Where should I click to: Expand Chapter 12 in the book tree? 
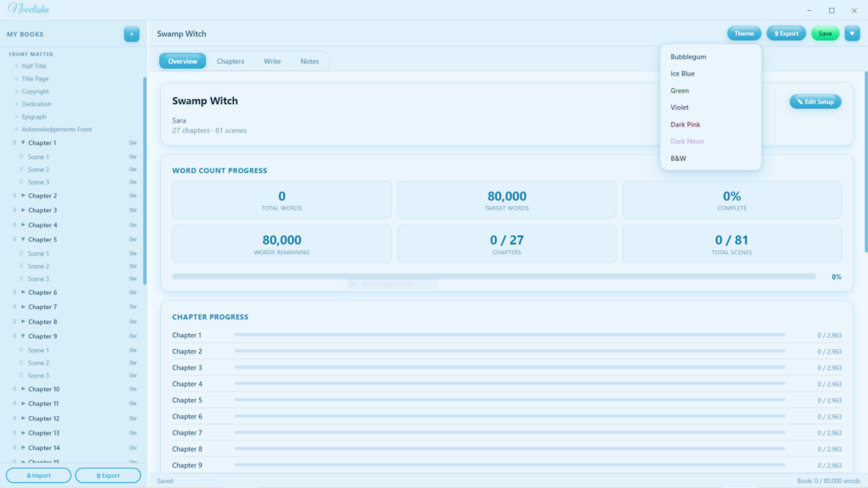[x=23, y=419]
